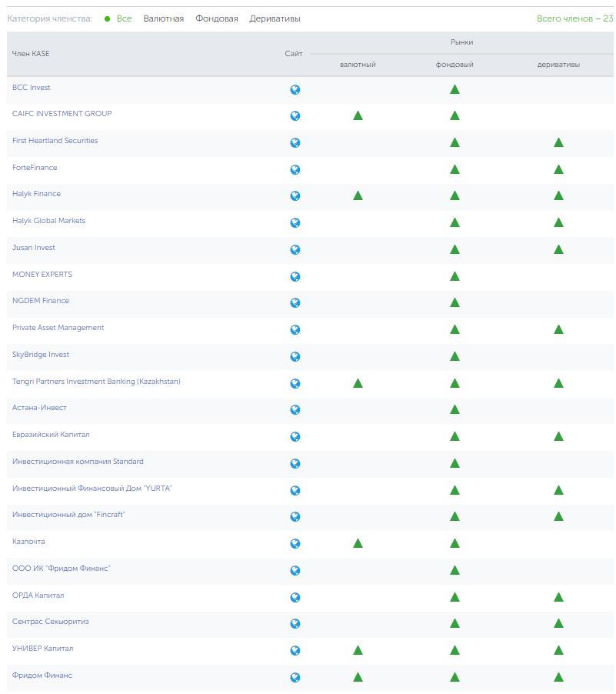
Task: Click the Tengri Partners Investment Banking link
Action: point(96,382)
